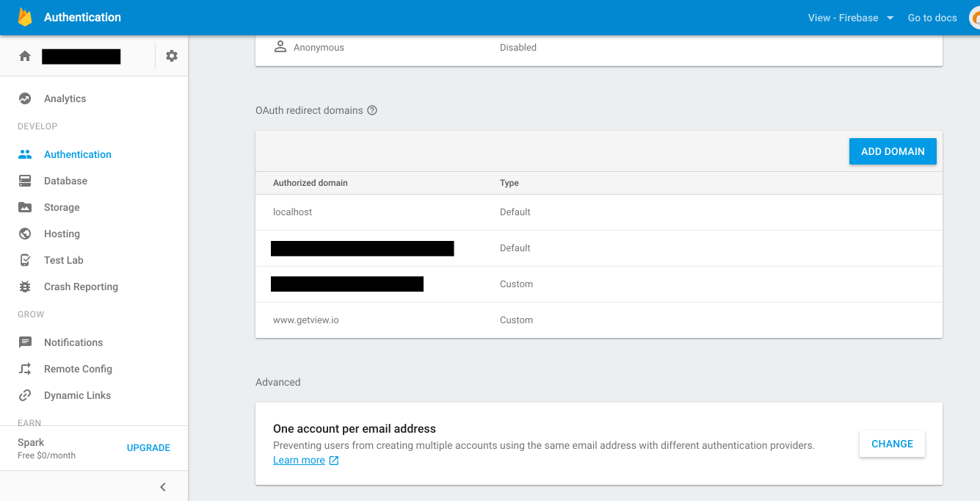Select the localhost domain row
The height and width of the screenshot is (501, 980).
[x=599, y=212]
